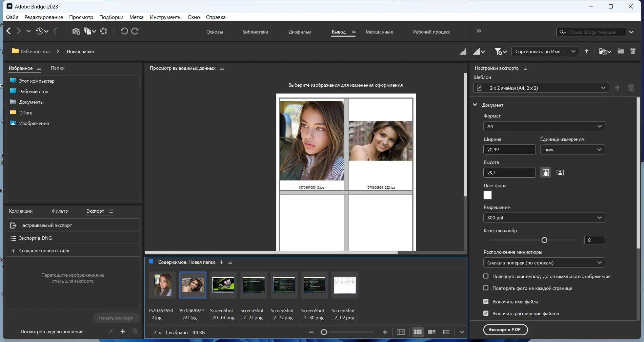This screenshot has width=644, height=342.
Task: Open the 300 ppi resolution dropdown
Action: coord(544,218)
